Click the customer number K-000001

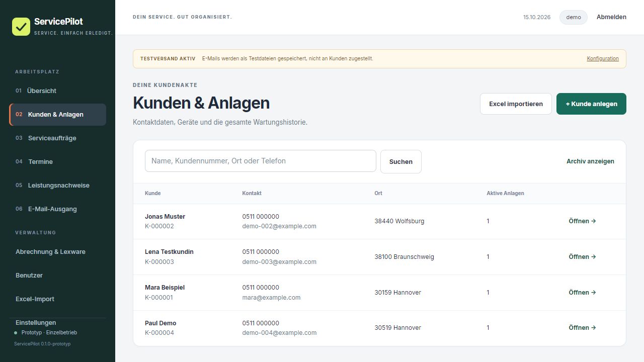point(159,298)
